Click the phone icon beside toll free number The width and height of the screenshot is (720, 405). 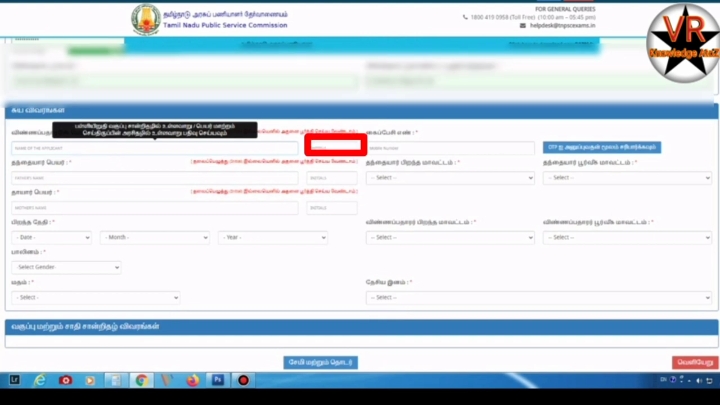pyautogui.click(x=465, y=17)
